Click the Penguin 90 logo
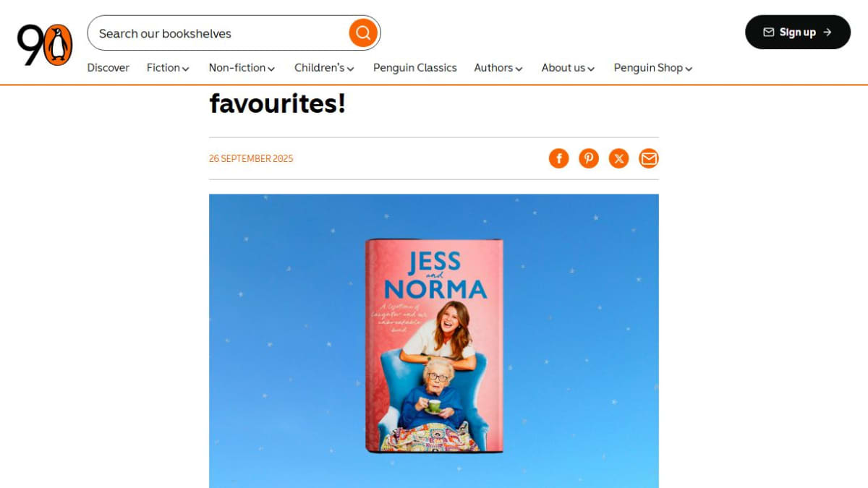This screenshot has height=488, width=868. pos(45,45)
